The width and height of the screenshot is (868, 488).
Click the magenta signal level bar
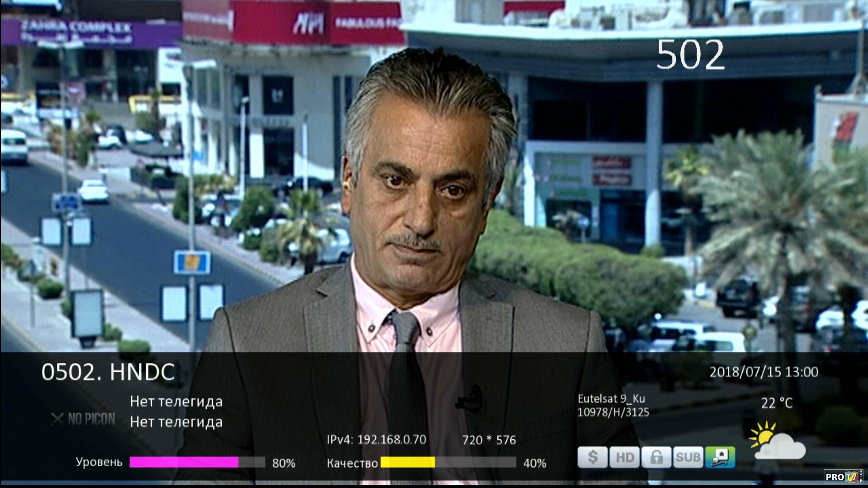click(184, 462)
